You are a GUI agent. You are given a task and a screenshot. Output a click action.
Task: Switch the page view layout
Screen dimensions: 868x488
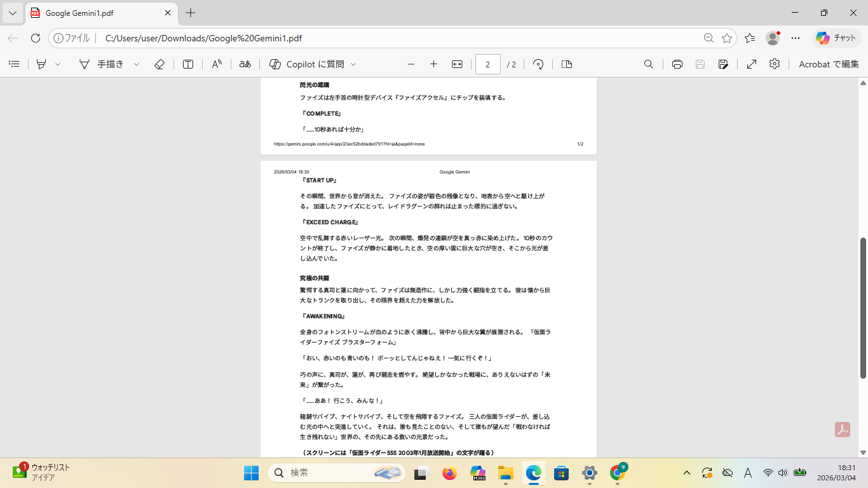pos(567,64)
